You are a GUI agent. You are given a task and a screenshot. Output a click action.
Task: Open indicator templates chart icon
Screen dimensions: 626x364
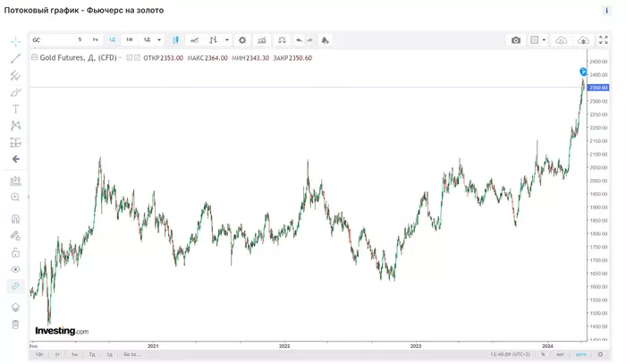261,40
